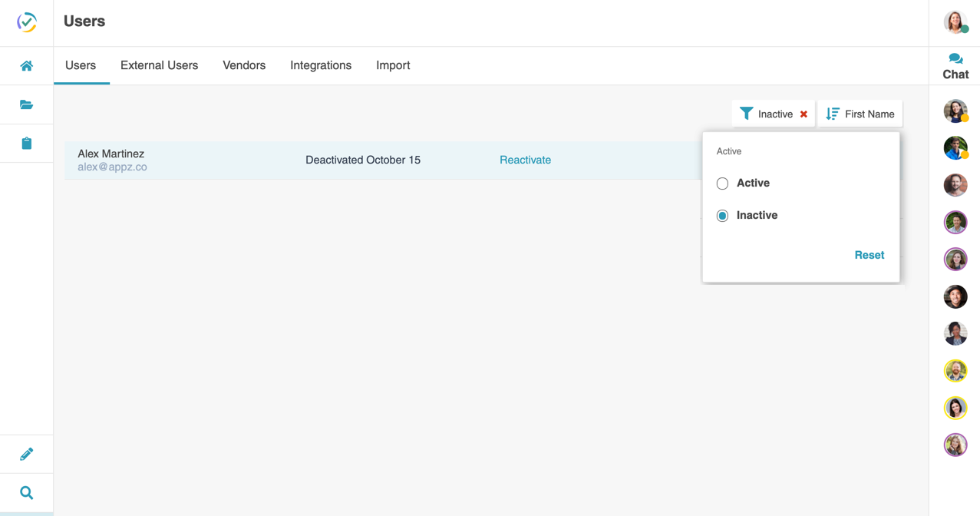This screenshot has height=516, width=980.
Task: Click the descending sort arrow icon
Action: pyautogui.click(x=832, y=113)
